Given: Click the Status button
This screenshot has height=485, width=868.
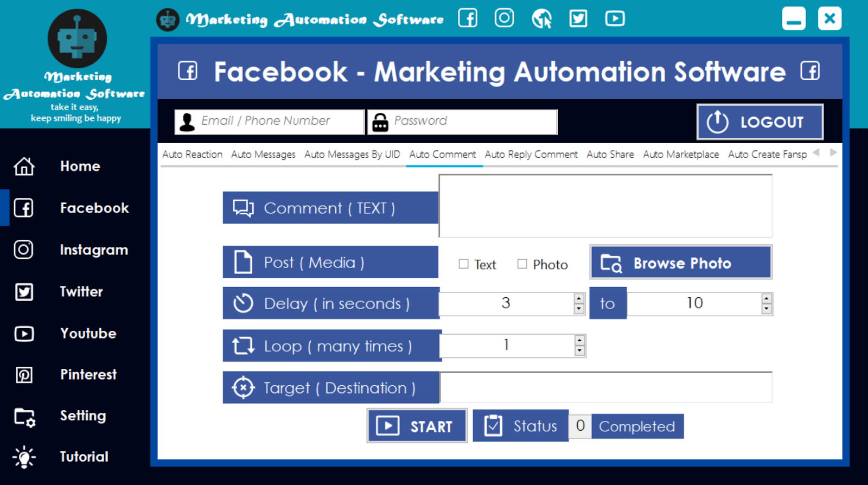Looking at the screenshot, I should [x=520, y=426].
